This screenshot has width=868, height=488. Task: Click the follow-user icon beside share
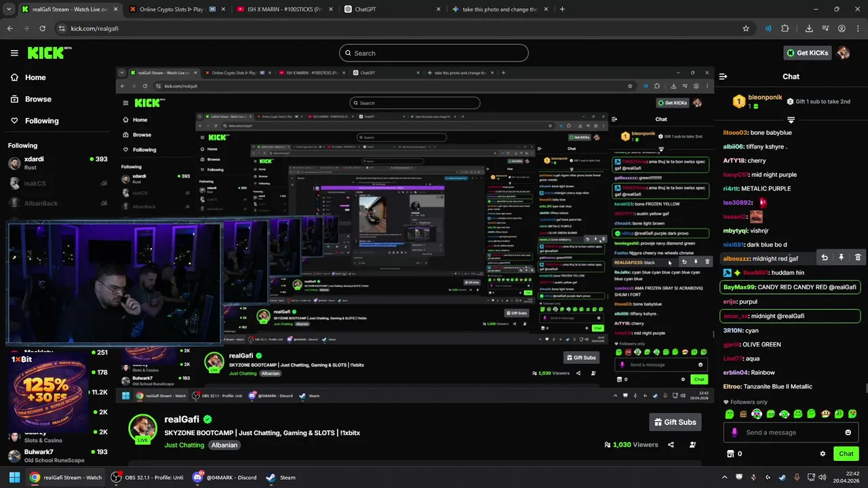[692, 445]
